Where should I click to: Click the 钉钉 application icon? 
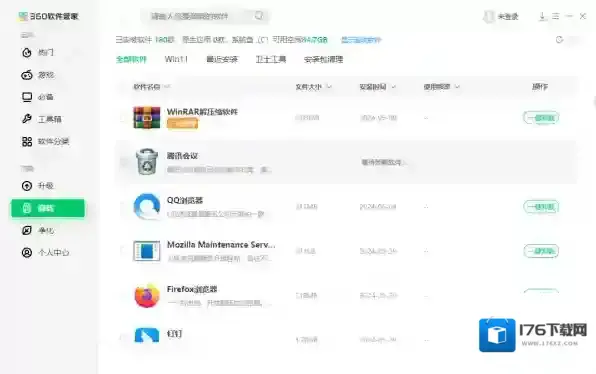point(147,335)
